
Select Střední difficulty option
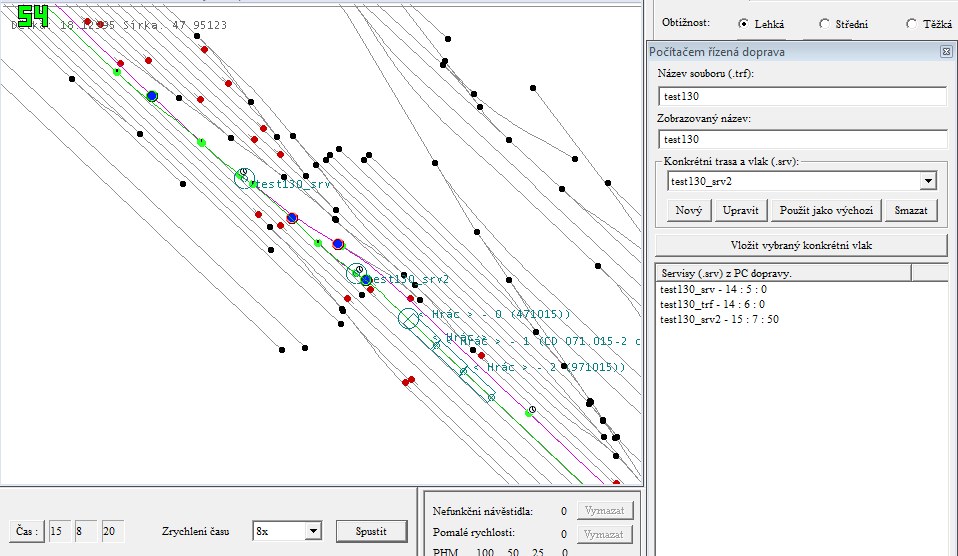(824, 23)
